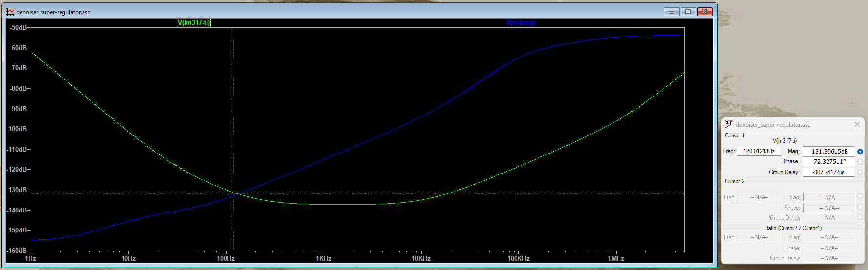The height and width of the screenshot is (270, 868).
Task: Click Cursor 1 Freq field 120.01213Hz
Action: pyautogui.click(x=759, y=151)
